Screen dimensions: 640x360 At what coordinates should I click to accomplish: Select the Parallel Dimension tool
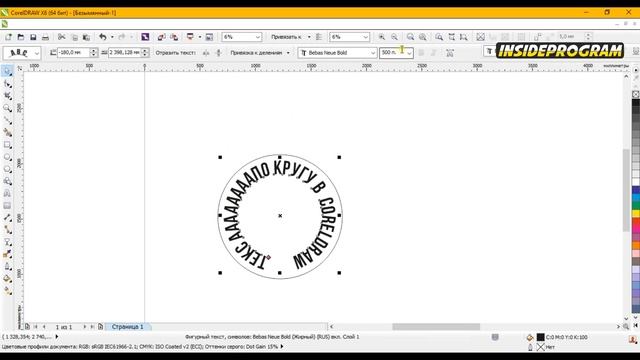[x=7, y=218]
